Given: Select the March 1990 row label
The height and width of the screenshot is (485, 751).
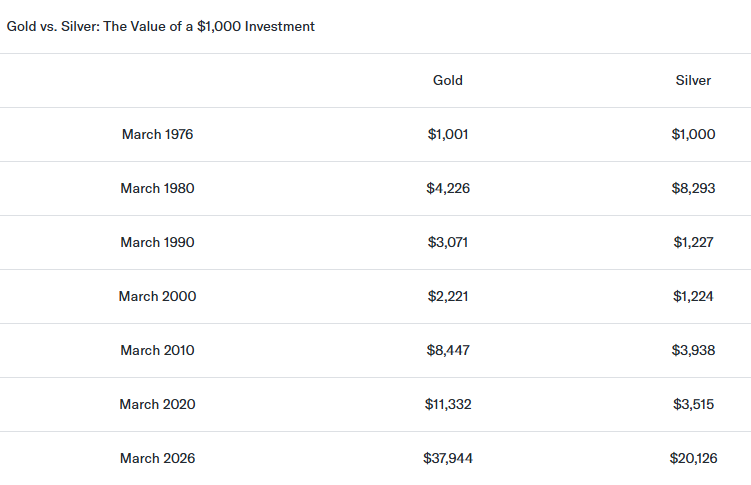Looking at the screenshot, I should point(157,242).
